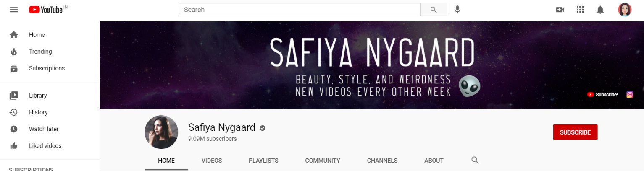Open the YouTube apps grid

[580, 10]
